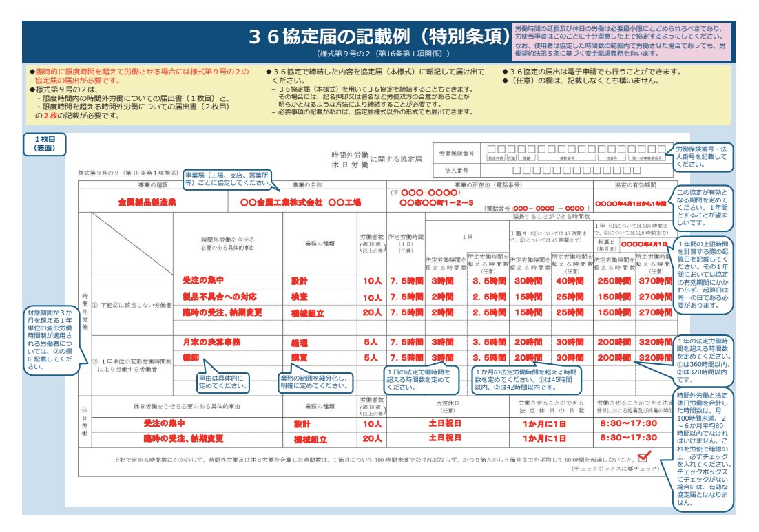Viewport: 759px width, 532px height.
Task: Select the note （チェックボックスに要チェック）
Action: click(x=616, y=469)
